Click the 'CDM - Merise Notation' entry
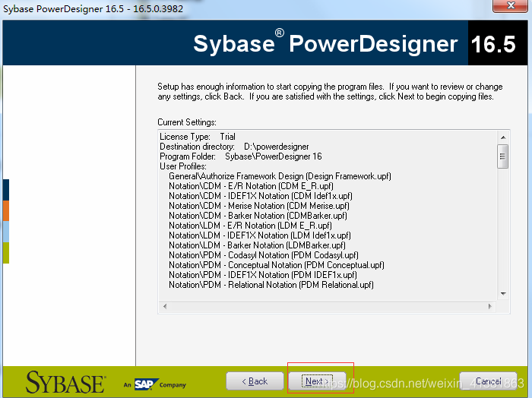532x398 pixels. [x=259, y=205]
